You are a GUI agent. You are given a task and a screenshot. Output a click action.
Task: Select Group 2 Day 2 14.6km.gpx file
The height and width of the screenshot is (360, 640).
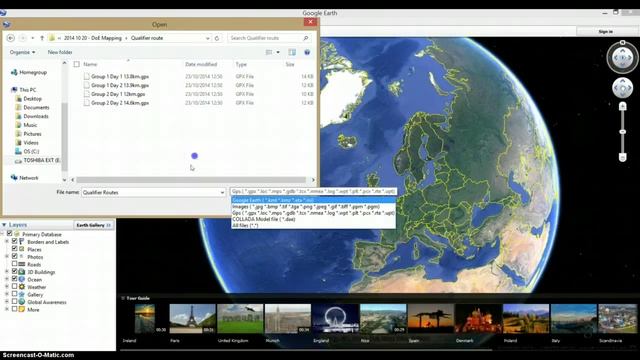coord(120,103)
